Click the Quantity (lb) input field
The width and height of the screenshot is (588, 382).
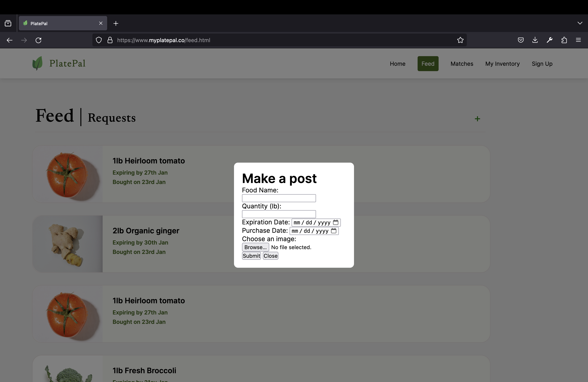[279, 214]
